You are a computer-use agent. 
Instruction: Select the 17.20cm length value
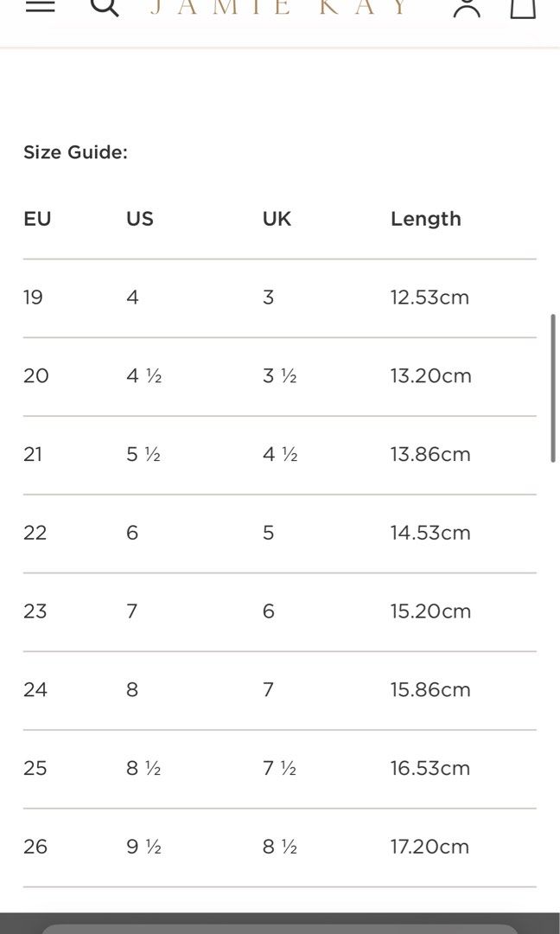[x=430, y=847]
